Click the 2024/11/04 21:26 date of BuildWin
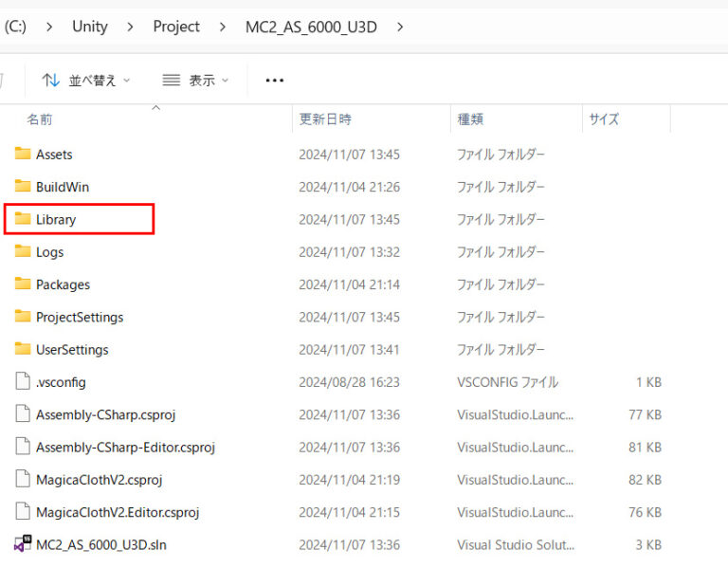This screenshot has width=728, height=568. [349, 187]
